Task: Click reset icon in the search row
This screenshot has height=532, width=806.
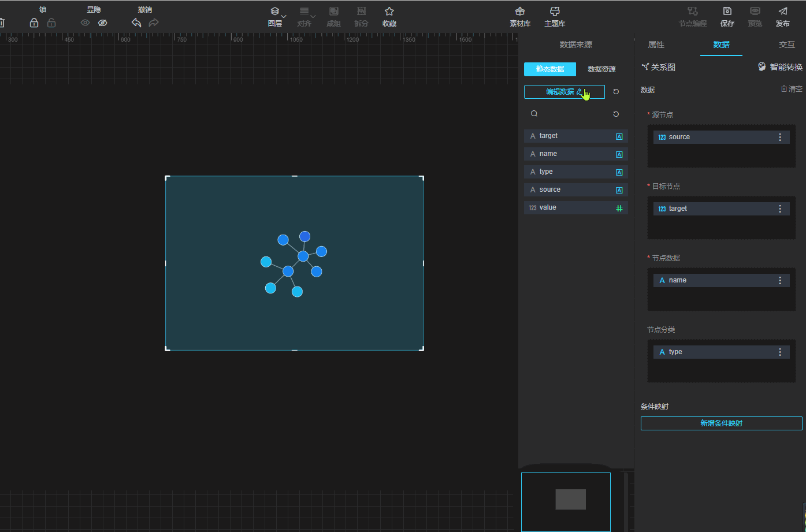Action: (x=616, y=114)
